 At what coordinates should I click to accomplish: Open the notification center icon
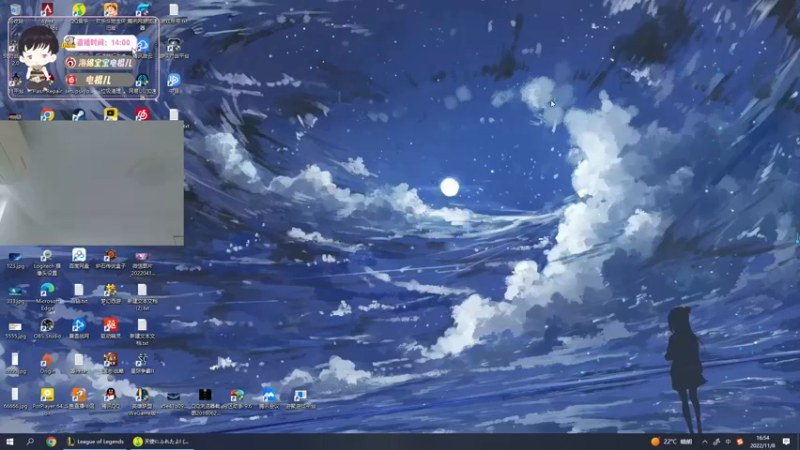[786, 441]
